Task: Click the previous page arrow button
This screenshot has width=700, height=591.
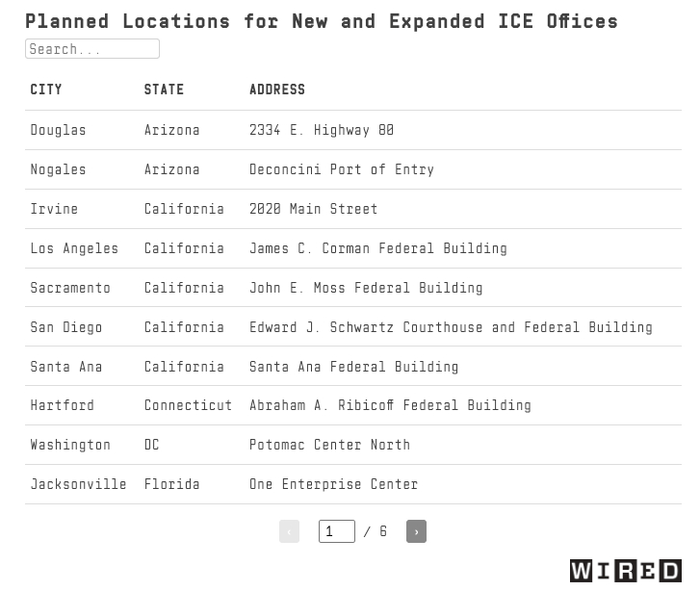Action: click(289, 531)
